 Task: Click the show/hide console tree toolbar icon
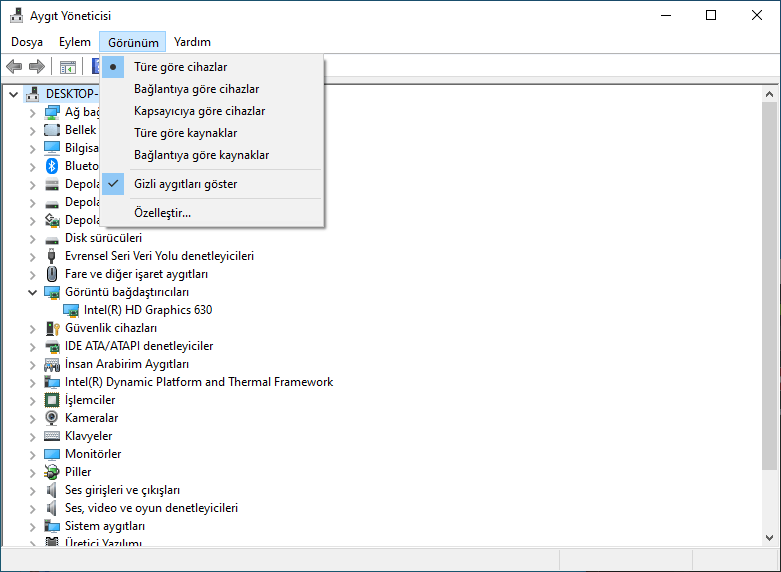point(68,67)
